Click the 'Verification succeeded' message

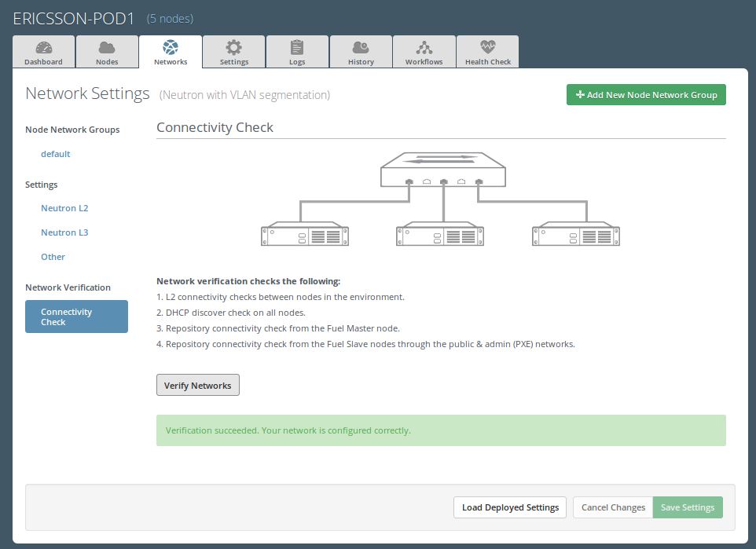(x=288, y=430)
